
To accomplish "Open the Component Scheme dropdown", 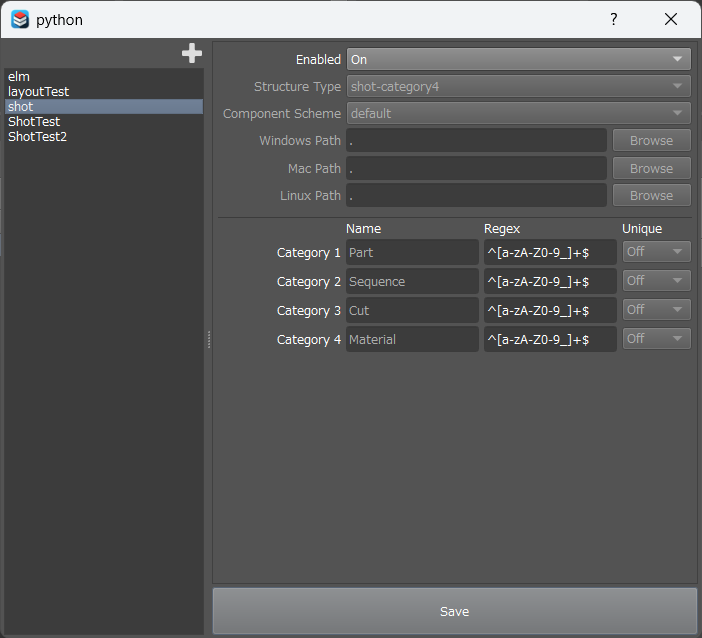I will 518,113.
